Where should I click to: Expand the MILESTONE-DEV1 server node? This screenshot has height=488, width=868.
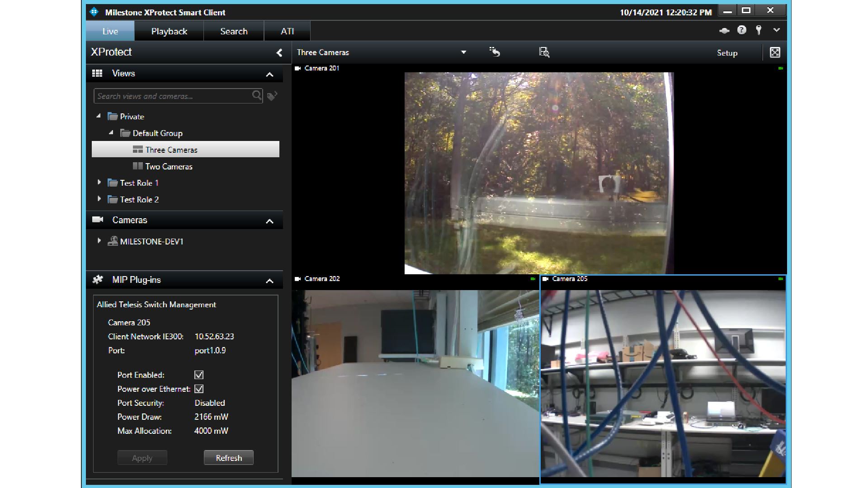pos(99,241)
